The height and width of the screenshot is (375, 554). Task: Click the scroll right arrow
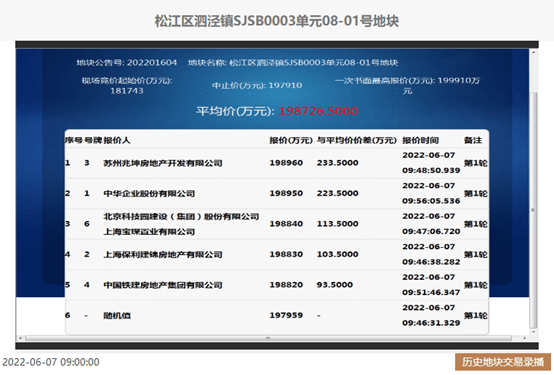click(x=524, y=338)
